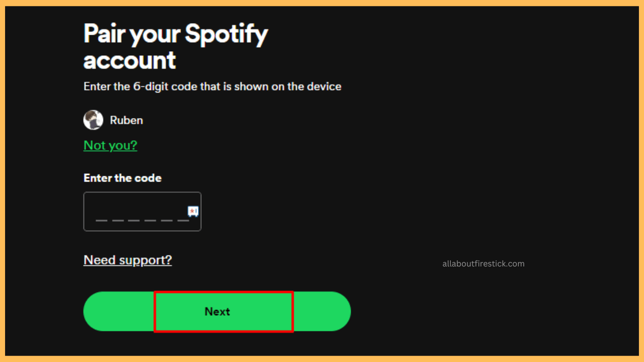Click the "Enter the code" field label
Image resolution: width=644 pixels, height=362 pixels.
coord(122,178)
